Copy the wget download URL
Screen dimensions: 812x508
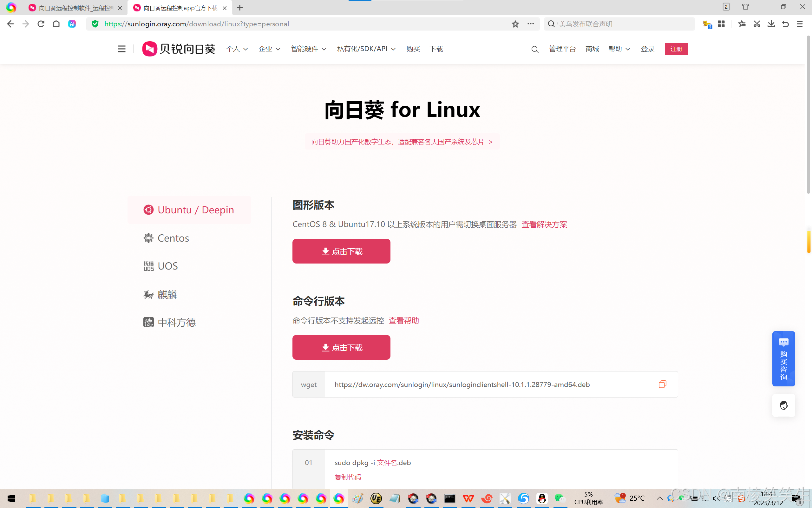[662, 384]
